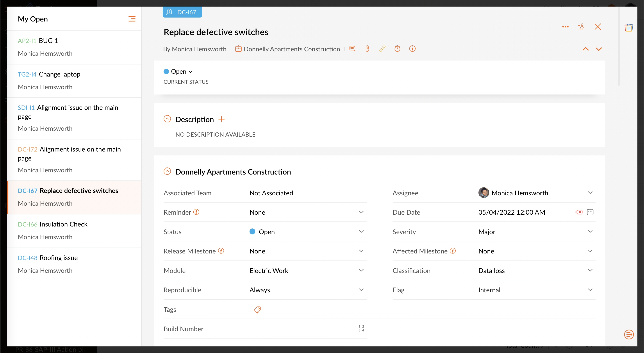Open the Donnelly Apartments Construction project link
Screen dimensions: 644x353
(291, 49)
